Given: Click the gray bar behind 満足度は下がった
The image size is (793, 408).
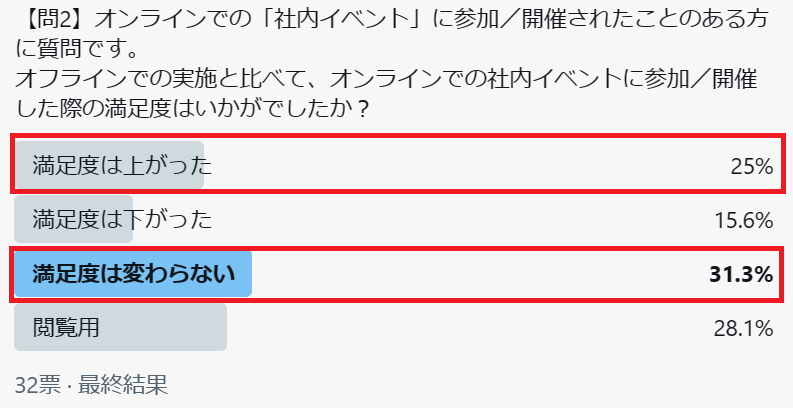Looking at the screenshot, I should pos(73,219).
